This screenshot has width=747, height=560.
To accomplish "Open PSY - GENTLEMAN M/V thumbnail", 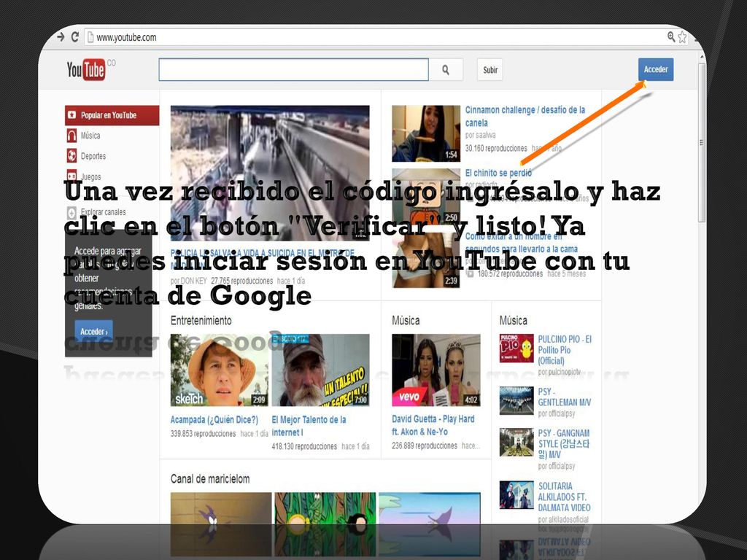I will click(x=516, y=400).
